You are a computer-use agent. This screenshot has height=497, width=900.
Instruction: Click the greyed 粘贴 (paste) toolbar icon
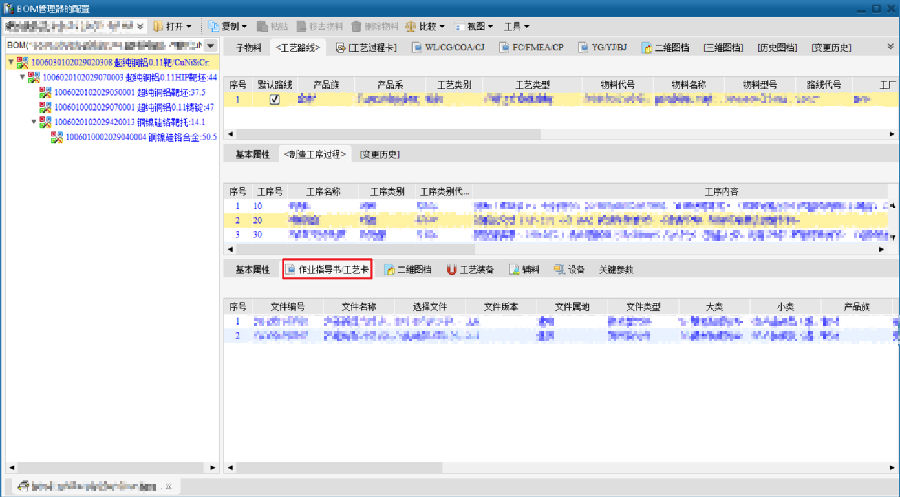[x=262, y=26]
